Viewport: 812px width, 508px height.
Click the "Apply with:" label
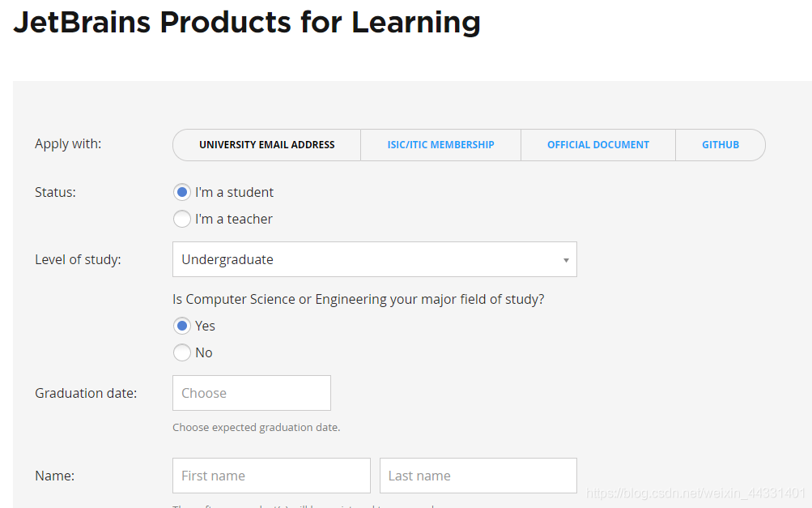68,144
